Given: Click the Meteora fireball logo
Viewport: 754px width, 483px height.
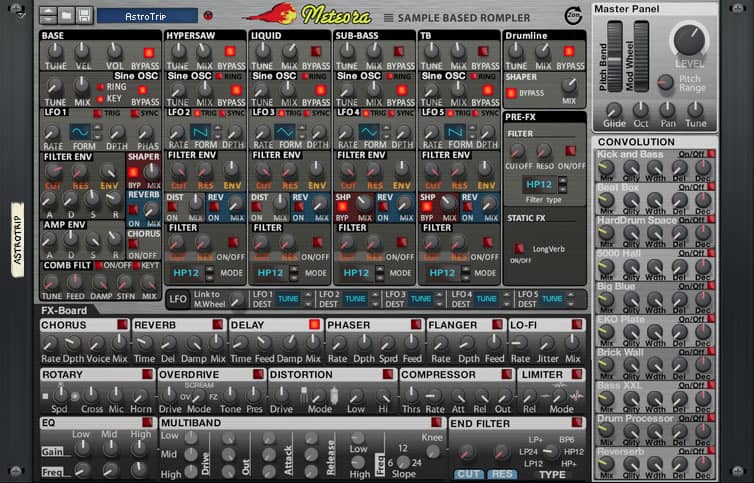Looking at the screenshot, I should pos(271,14).
